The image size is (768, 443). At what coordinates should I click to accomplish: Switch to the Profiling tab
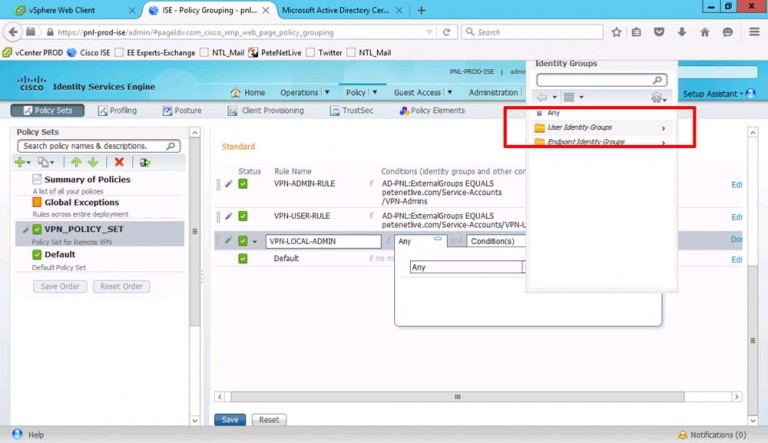pos(117,110)
